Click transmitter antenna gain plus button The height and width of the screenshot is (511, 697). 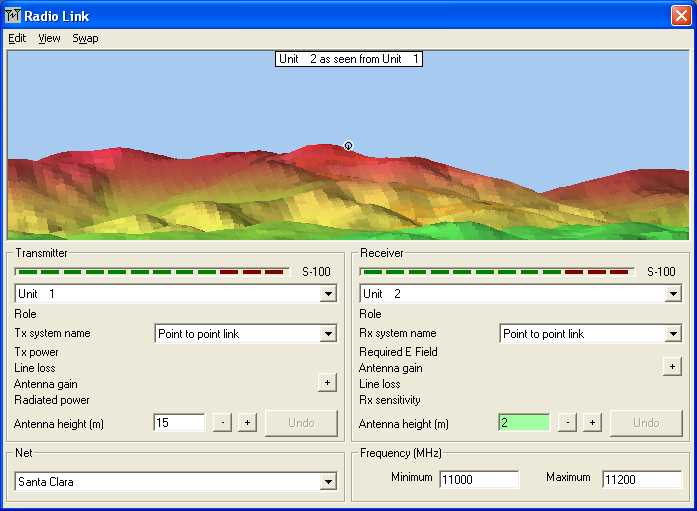point(327,382)
